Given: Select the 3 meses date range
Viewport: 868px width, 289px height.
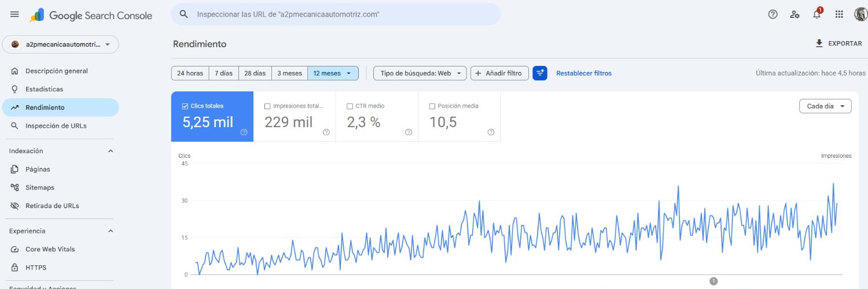Looking at the screenshot, I should tap(290, 73).
